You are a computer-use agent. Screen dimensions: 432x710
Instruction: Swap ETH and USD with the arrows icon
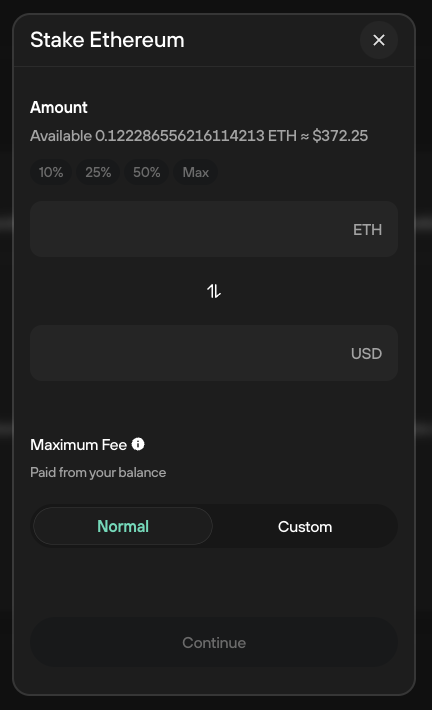(214, 291)
